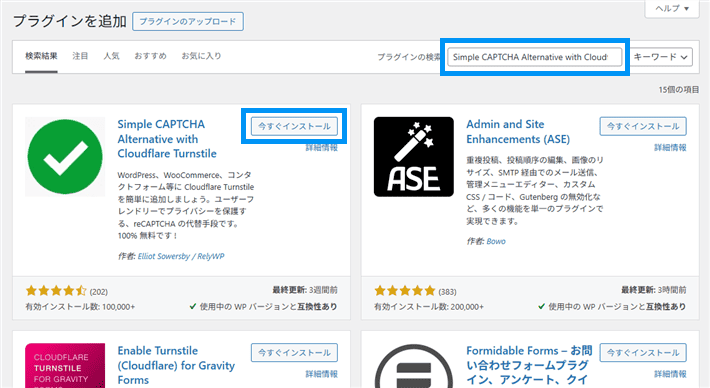Focus the plugin search input field
The width and height of the screenshot is (710, 388).
(535, 57)
